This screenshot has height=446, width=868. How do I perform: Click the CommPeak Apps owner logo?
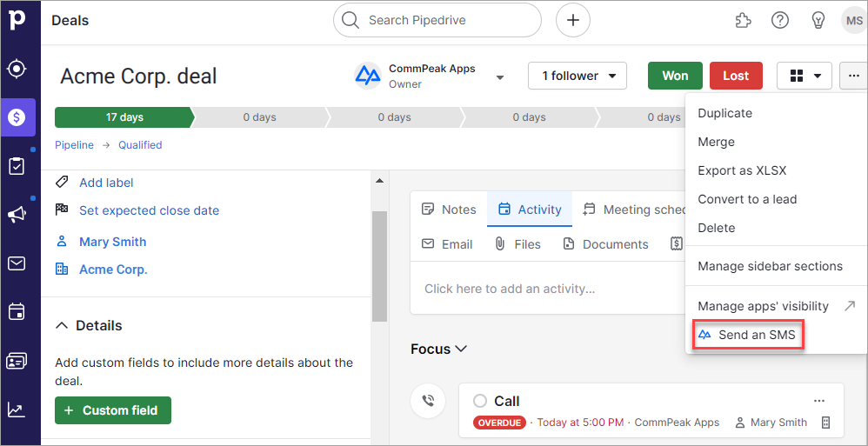(368, 76)
